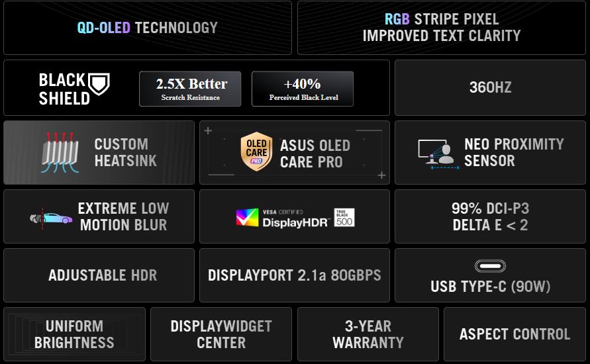This screenshot has width=590, height=364.
Task: Click the +40% Perceived Black Level badge
Action: (303, 89)
